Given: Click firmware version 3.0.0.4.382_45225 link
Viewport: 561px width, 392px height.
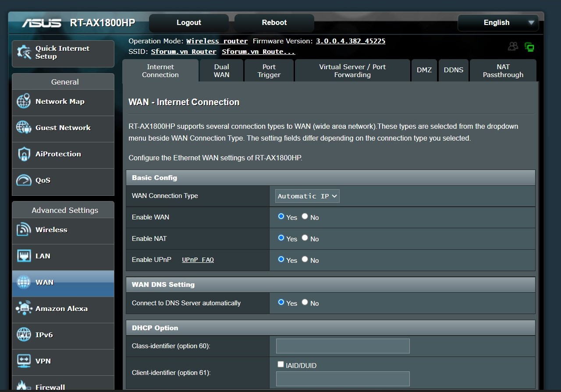Looking at the screenshot, I should pyautogui.click(x=351, y=41).
